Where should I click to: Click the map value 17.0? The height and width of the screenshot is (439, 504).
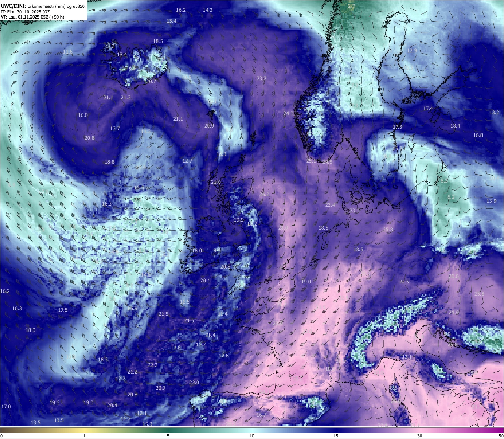[x=6, y=406]
